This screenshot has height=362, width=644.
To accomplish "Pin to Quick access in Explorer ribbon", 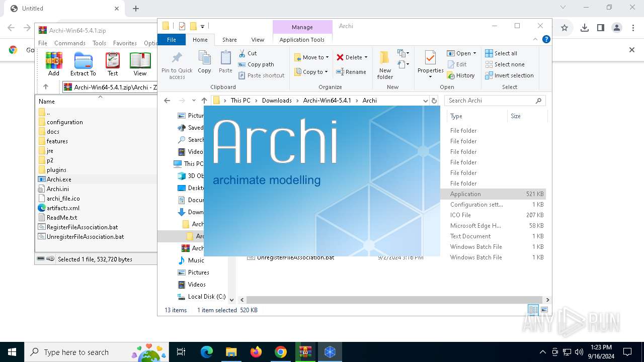I will pyautogui.click(x=177, y=65).
